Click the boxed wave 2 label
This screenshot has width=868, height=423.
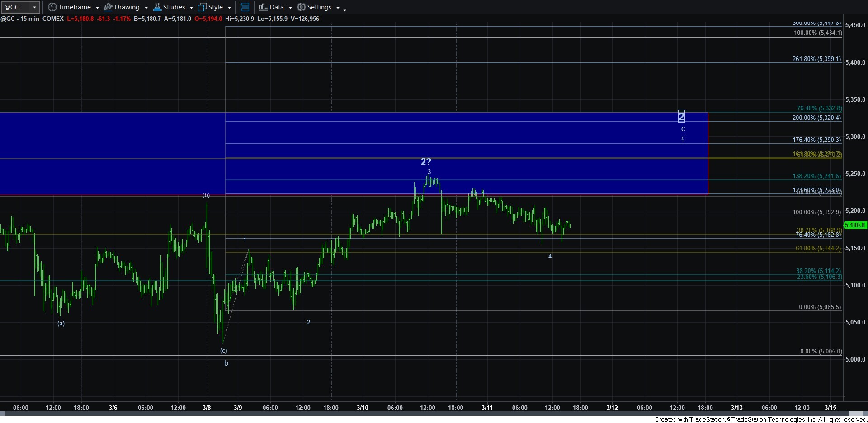click(x=681, y=117)
